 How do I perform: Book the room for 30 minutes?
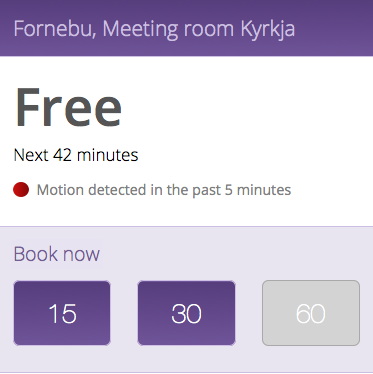186,313
